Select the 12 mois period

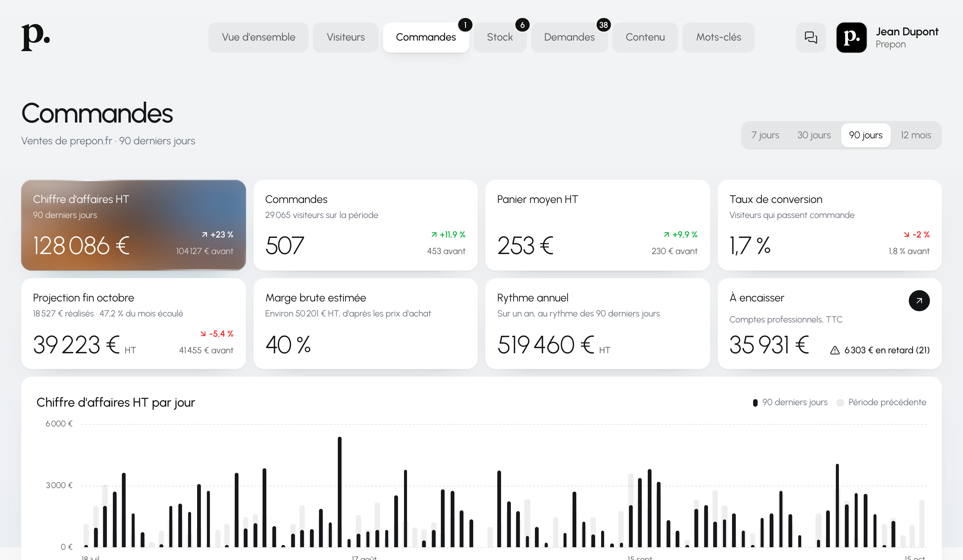916,135
